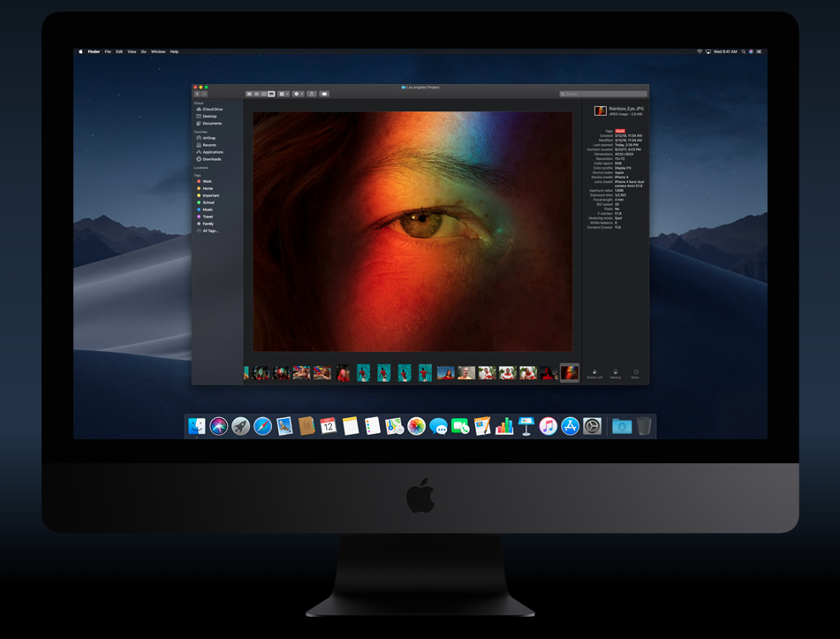Screen dimensions: 840x639
Task: Open the View menu
Action: pyautogui.click(x=131, y=51)
